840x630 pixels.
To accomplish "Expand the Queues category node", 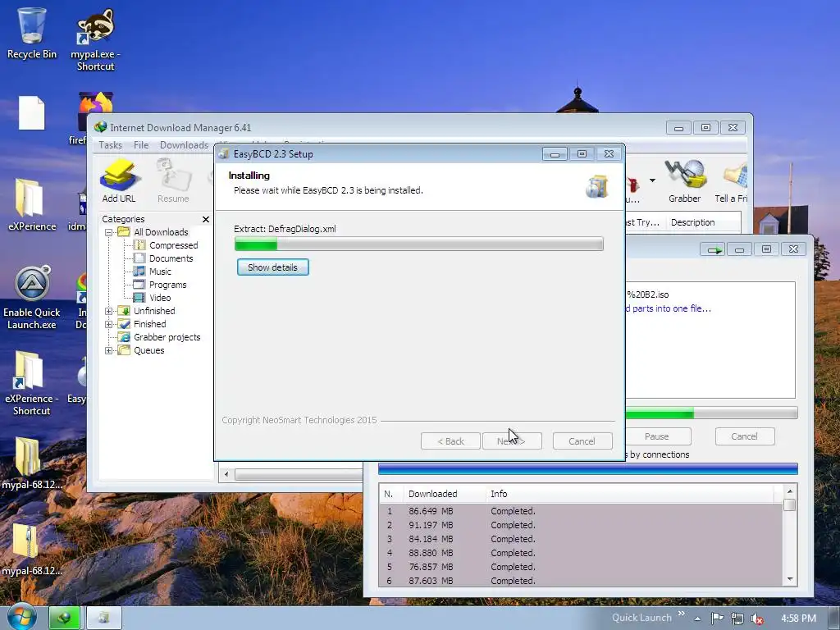I will click(x=109, y=350).
